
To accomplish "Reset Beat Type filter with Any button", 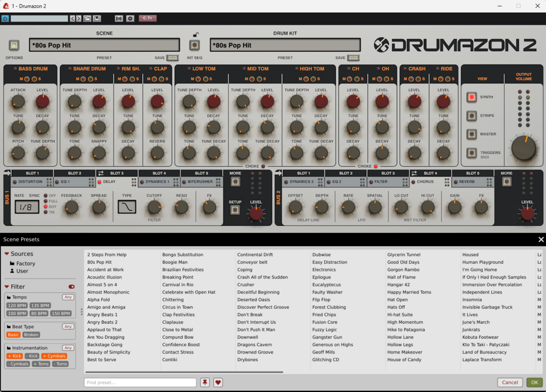I will click(68, 326).
